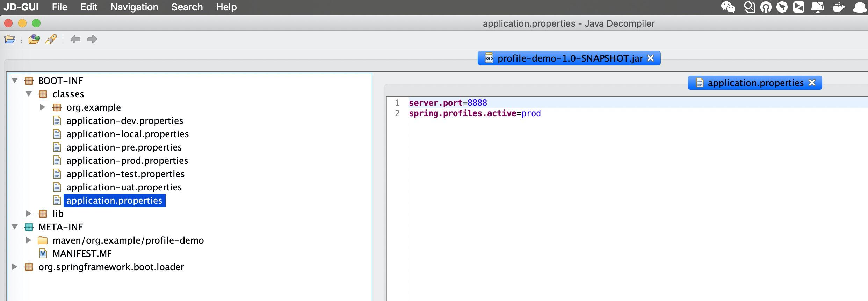The image size is (868, 301).
Task: Click the server.port=8888 line in editor
Action: 448,103
